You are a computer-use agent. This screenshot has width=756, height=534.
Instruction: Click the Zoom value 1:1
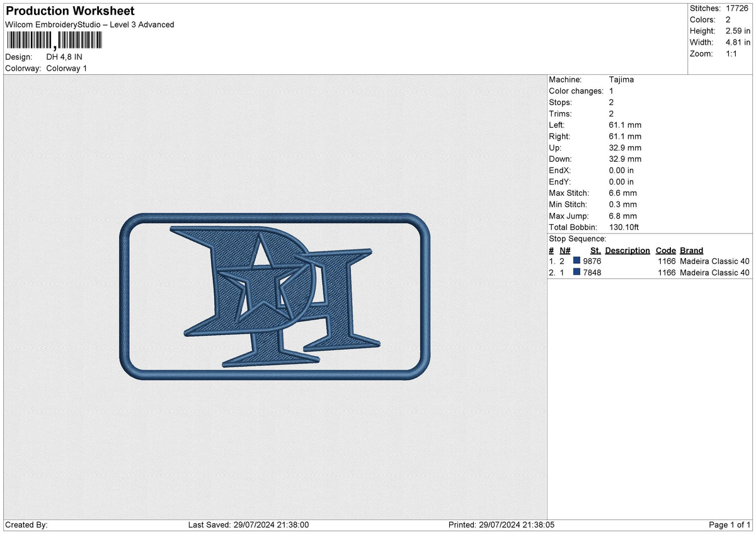[x=733, y=54]
